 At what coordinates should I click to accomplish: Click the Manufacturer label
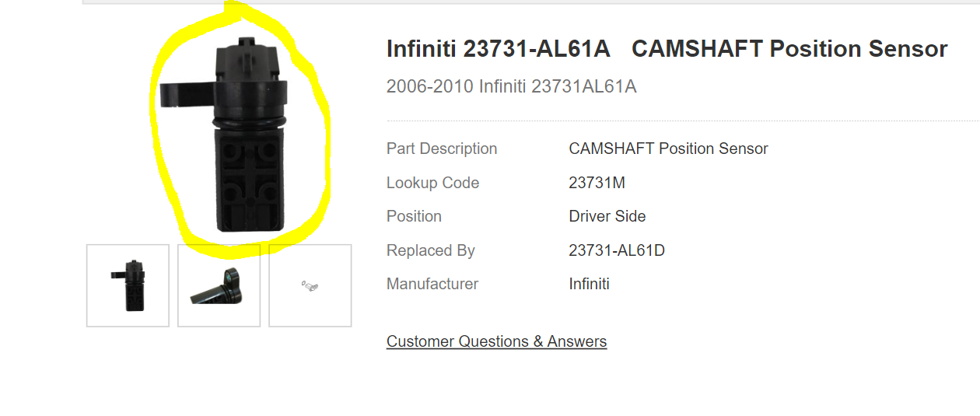(x=432, y=284)
